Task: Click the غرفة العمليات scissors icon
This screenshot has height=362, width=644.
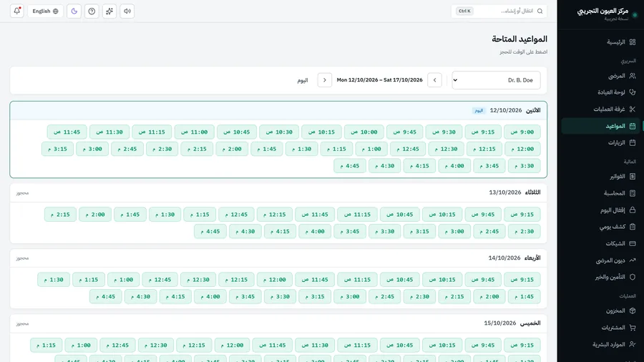Action: 633,109
